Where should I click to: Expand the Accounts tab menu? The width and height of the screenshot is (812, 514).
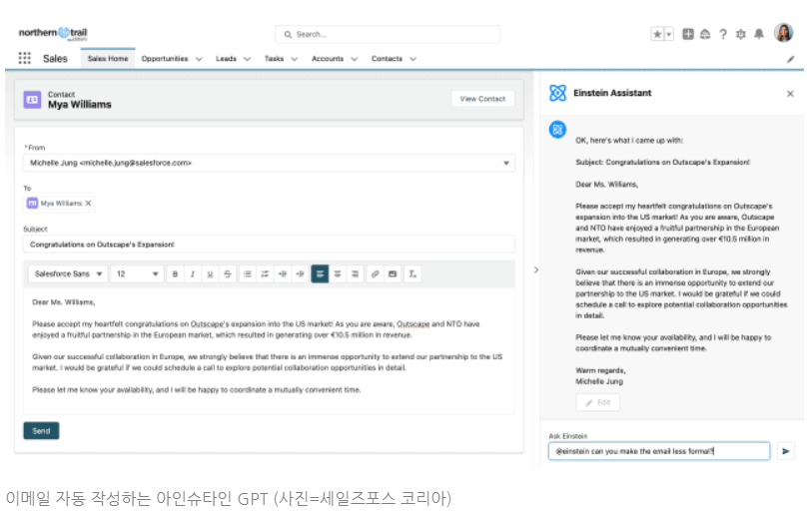355,59
